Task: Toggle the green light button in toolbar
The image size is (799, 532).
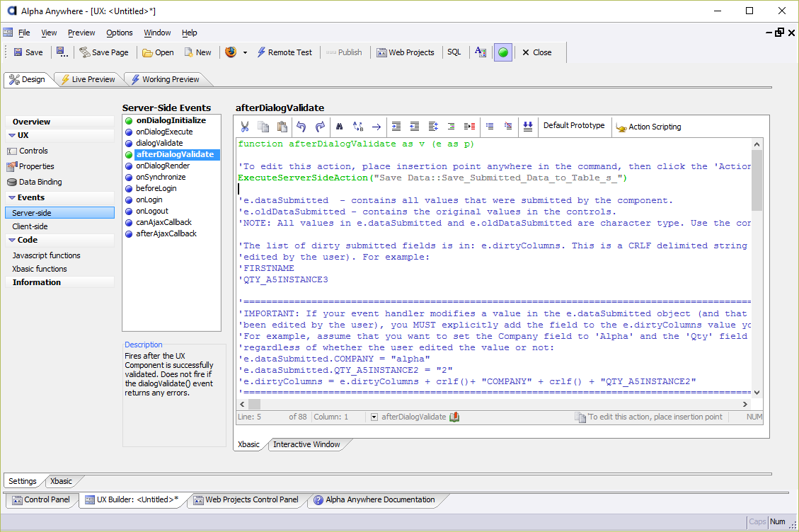Action: 503,52
